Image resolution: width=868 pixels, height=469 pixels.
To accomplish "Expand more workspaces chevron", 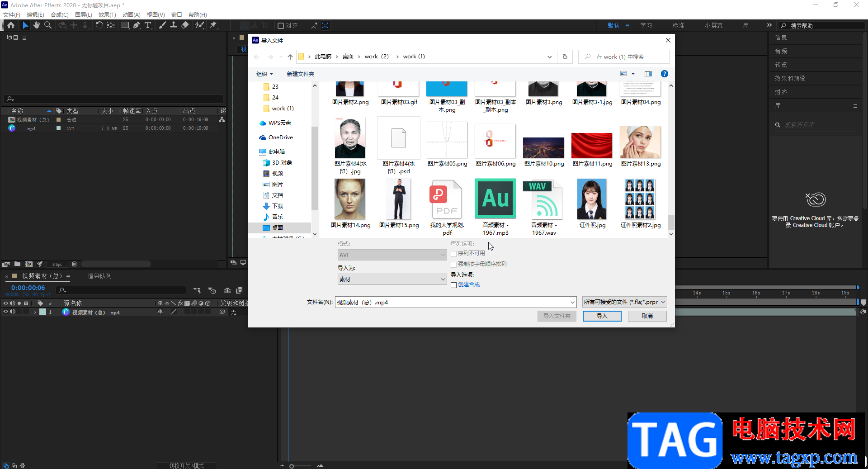I will (x=769, y=25).
